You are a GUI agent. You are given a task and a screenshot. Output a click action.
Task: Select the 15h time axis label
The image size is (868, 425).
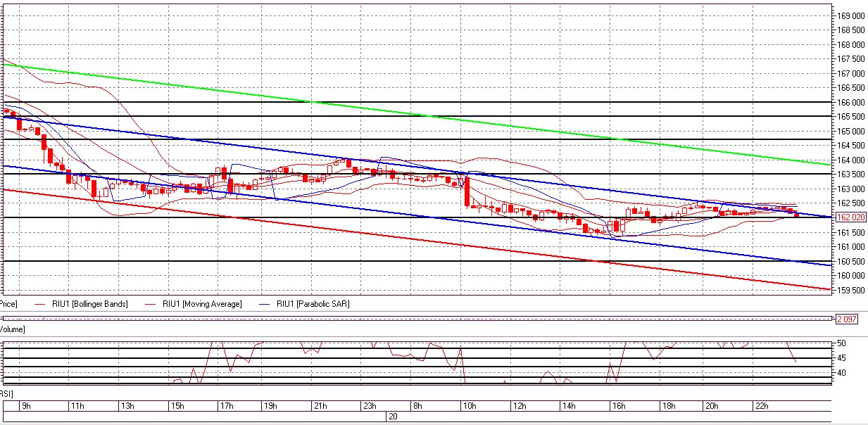(x=177, y=406)
